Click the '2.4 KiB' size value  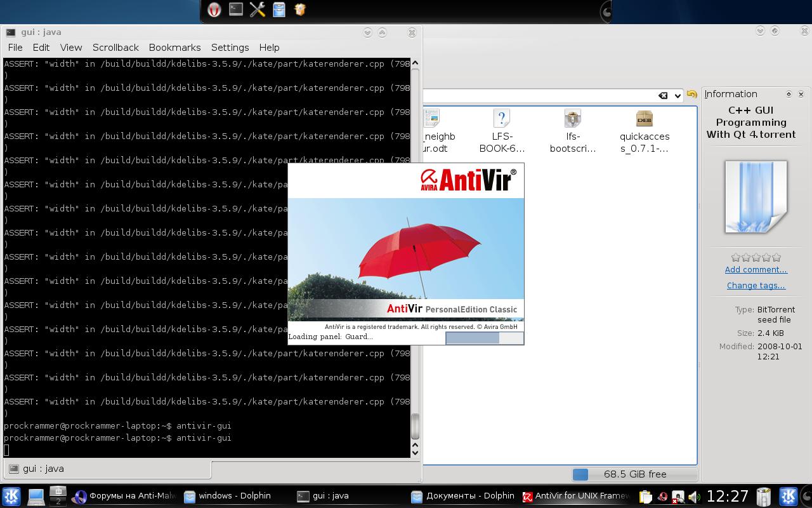coord(771,333)
